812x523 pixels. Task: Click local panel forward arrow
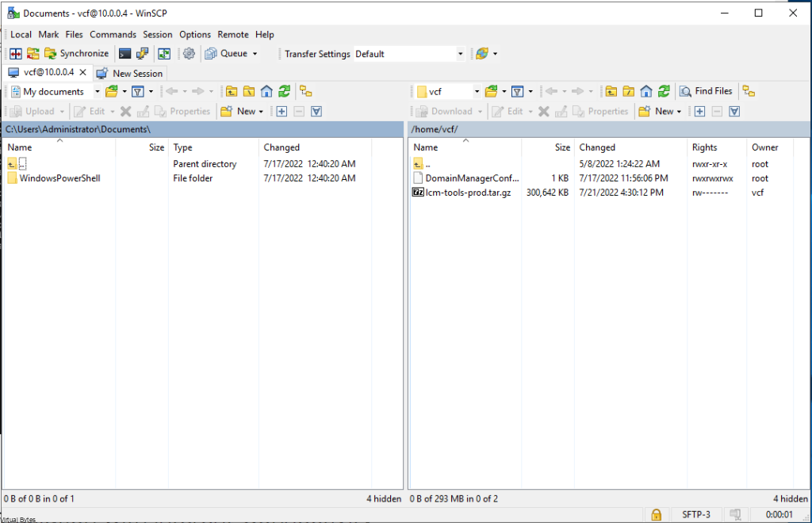(197, 92)
